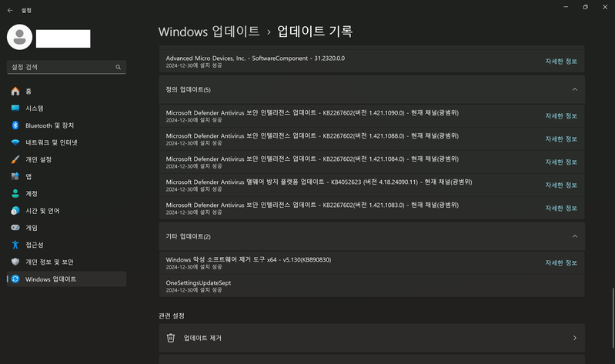Select 개인 설정 in the sidebar
Viewport: 615px width, 364px height.
point(66,159)
